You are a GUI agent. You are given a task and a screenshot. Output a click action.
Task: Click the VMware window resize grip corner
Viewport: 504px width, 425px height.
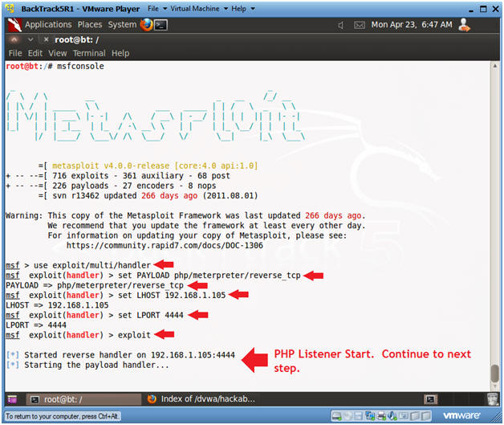point(497,417)
